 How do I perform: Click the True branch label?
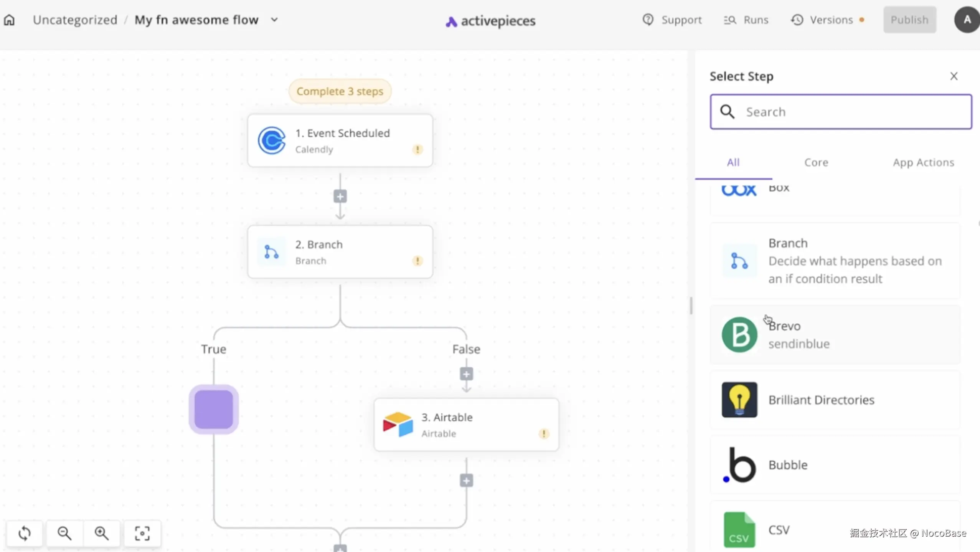pyautogui.click(x=214, y=349)
